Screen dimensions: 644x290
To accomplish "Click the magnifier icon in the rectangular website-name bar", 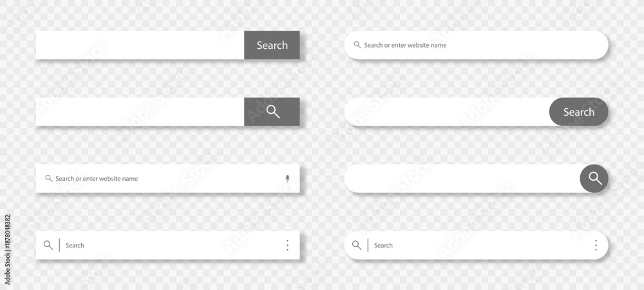I will [x=49, y=178].
